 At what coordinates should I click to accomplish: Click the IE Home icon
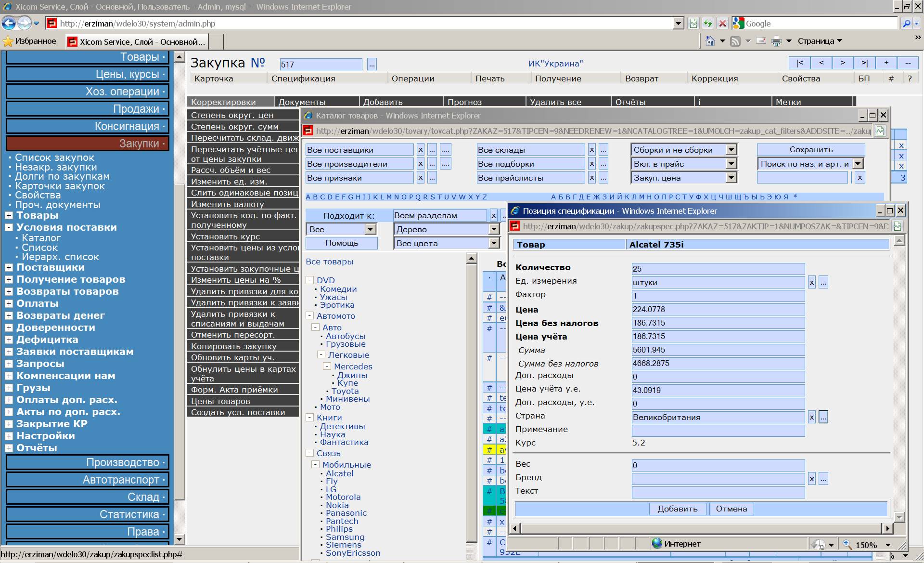(710, 41)
